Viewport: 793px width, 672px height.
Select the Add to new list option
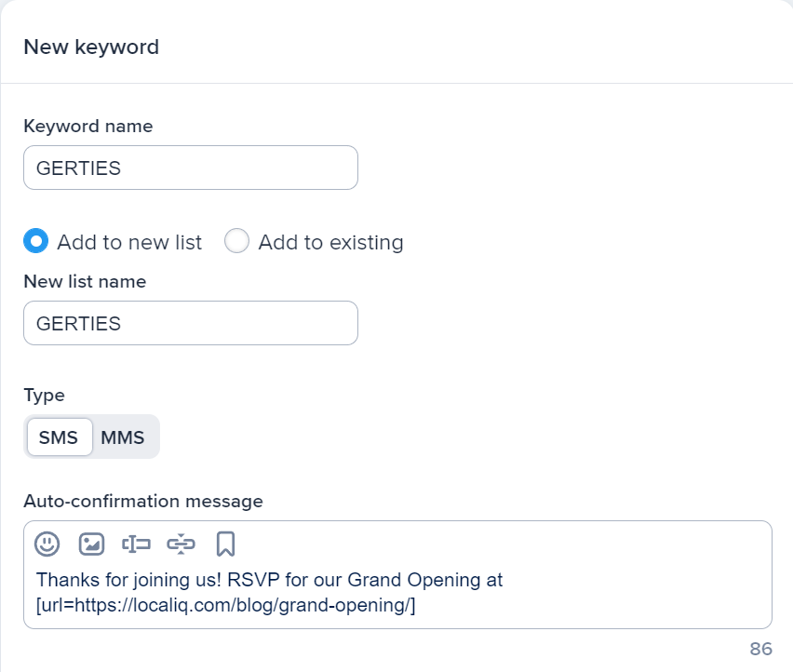(36, 242)
